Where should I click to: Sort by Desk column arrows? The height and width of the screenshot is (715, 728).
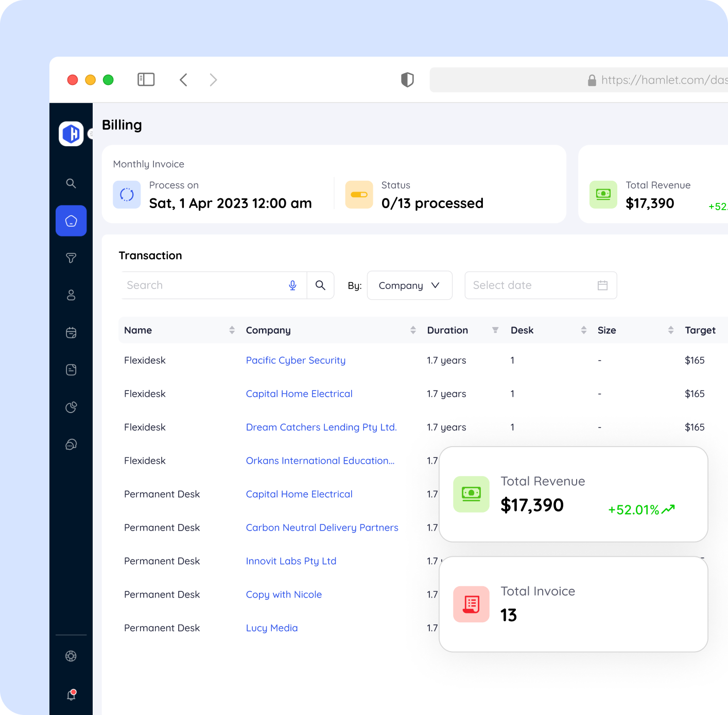click(x=583, y=330)
